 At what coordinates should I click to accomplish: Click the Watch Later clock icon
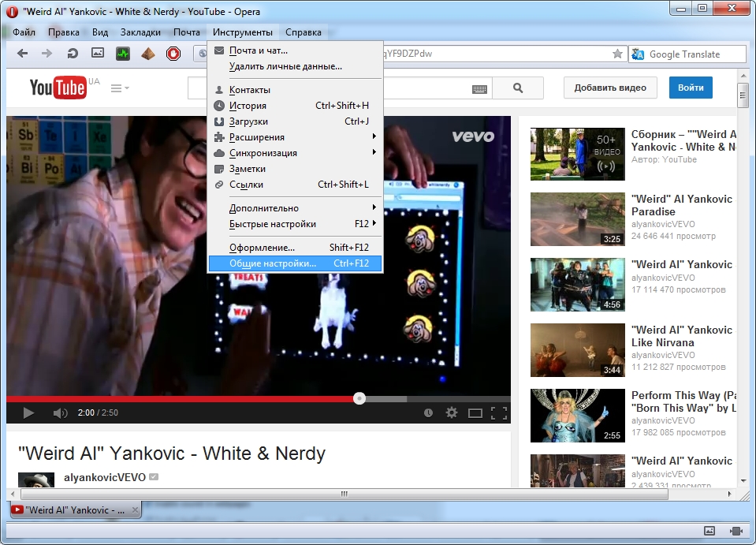428,412
